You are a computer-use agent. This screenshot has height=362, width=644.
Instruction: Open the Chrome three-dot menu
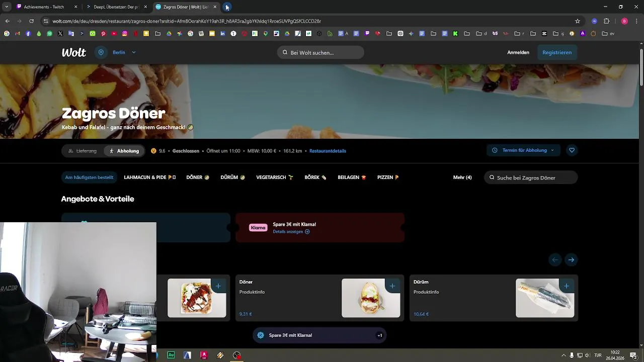point(636,21)
